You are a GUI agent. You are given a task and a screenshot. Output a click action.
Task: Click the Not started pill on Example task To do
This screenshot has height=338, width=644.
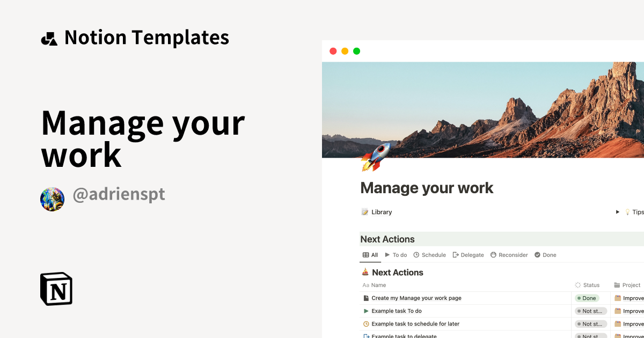click(x=590, y=311)
